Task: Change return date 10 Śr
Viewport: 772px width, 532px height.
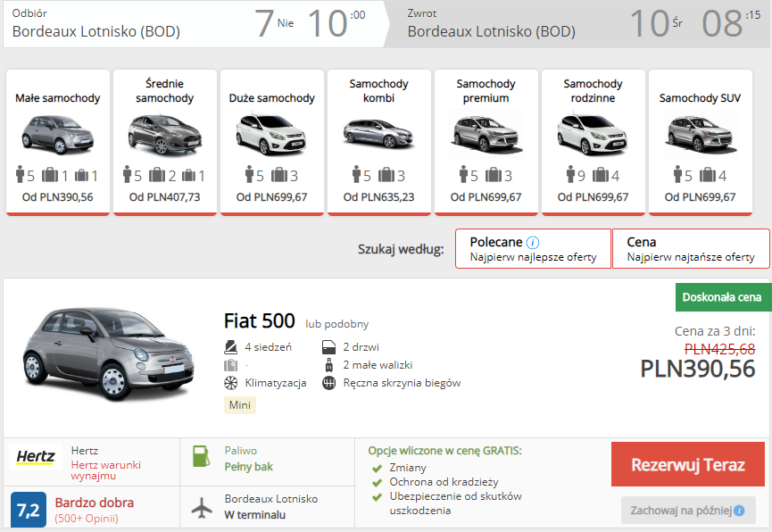Action: click(656, 23)
